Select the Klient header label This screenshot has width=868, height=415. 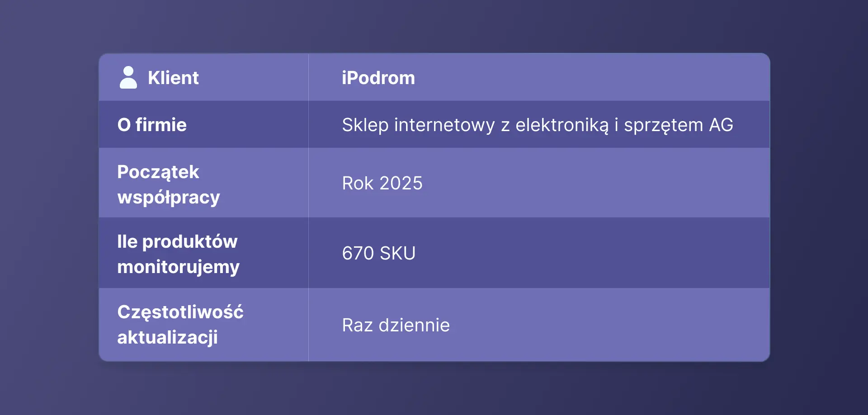[173, 78]
